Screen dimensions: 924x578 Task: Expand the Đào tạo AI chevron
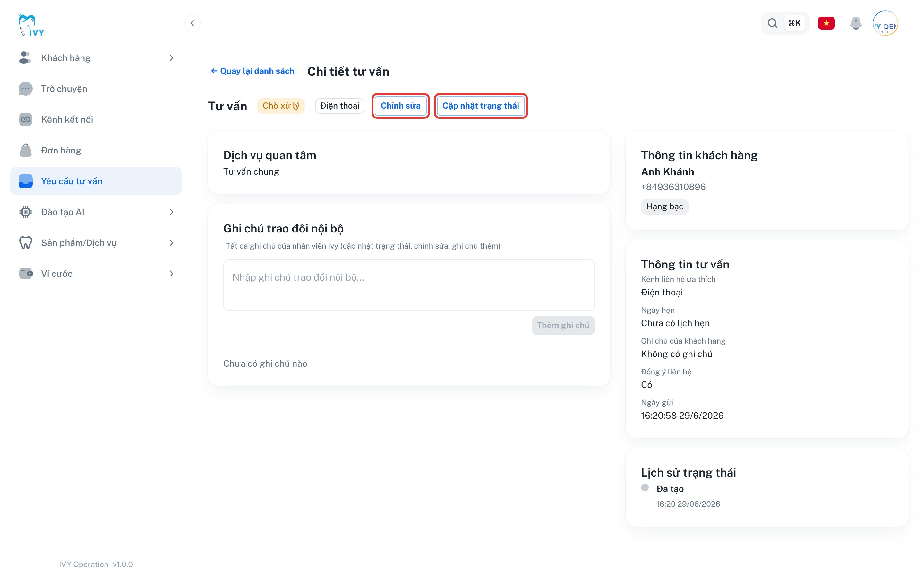[171, 212]
